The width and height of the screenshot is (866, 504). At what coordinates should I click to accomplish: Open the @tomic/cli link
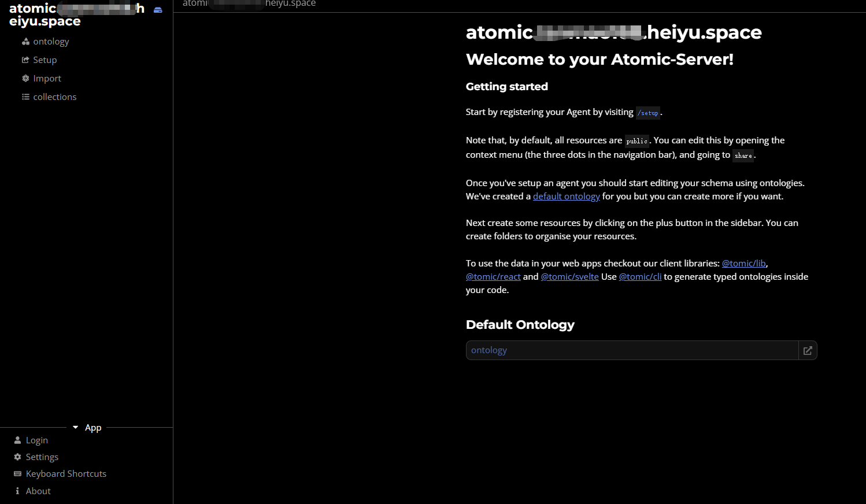point(640,277)
